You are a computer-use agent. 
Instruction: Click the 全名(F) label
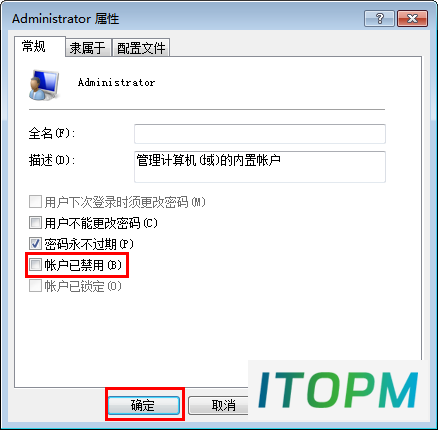coord(52,134)
